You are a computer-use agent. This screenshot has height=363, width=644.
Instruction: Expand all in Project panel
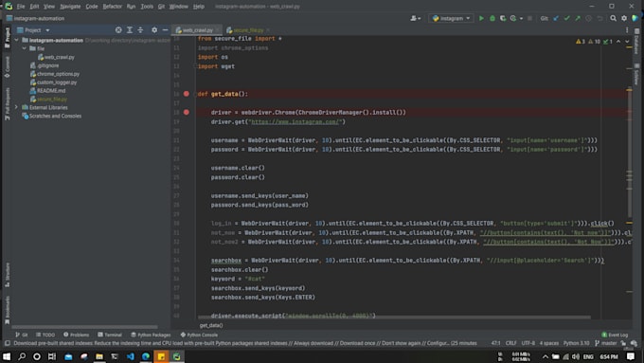click(130, 30)
